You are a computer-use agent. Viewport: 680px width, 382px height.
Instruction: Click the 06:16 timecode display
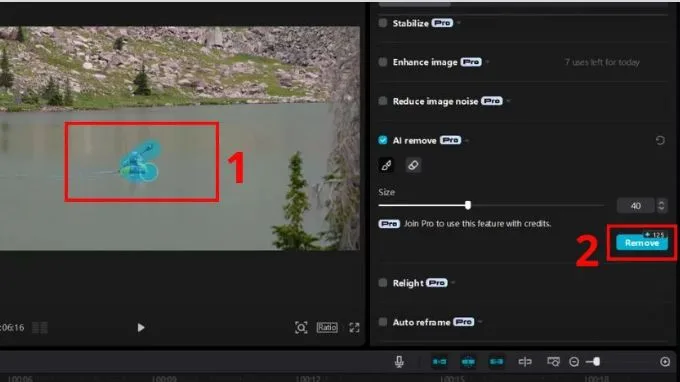[x=12, y=327]
